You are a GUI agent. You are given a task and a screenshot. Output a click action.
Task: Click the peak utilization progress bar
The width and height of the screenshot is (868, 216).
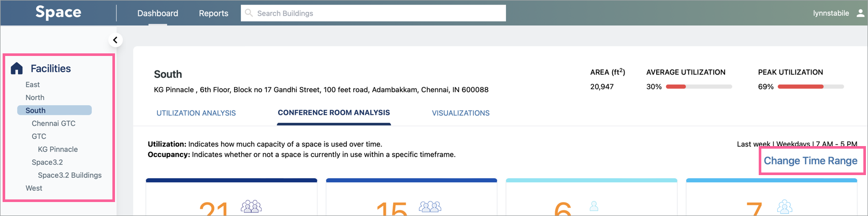tap(811, 87)
